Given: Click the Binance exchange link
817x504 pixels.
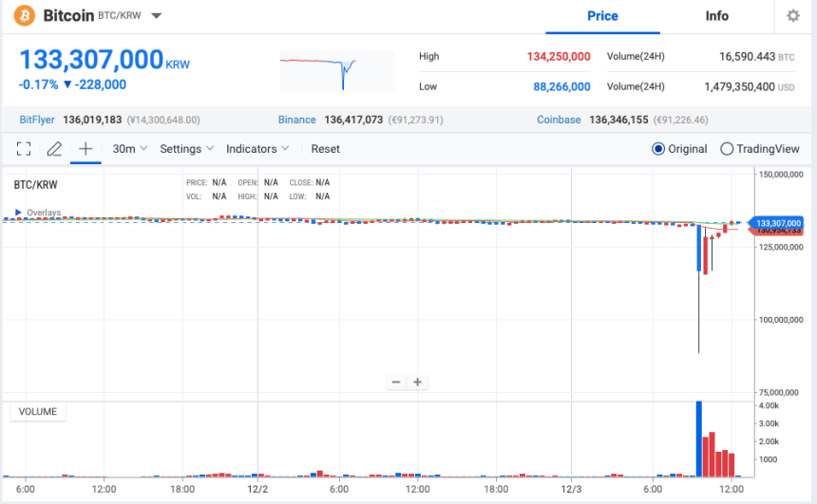Looking at the screenshot, I should 296,121.
